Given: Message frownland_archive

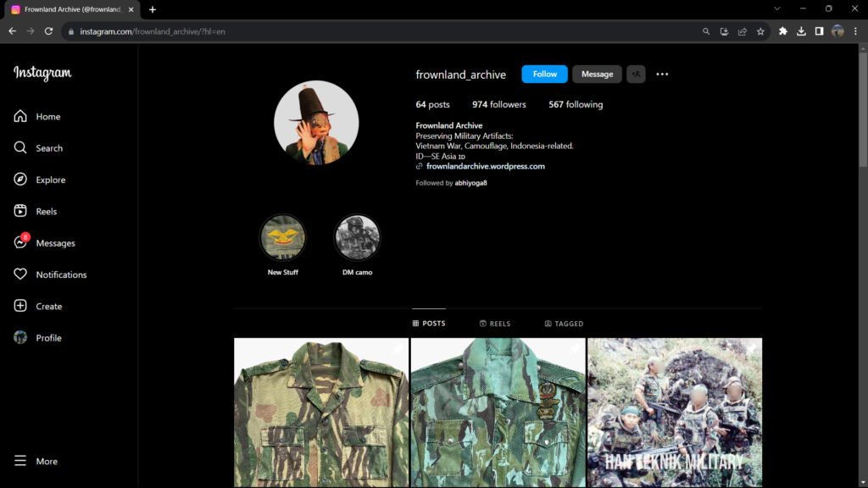Looking at the screenshot, I should (597, 75).
